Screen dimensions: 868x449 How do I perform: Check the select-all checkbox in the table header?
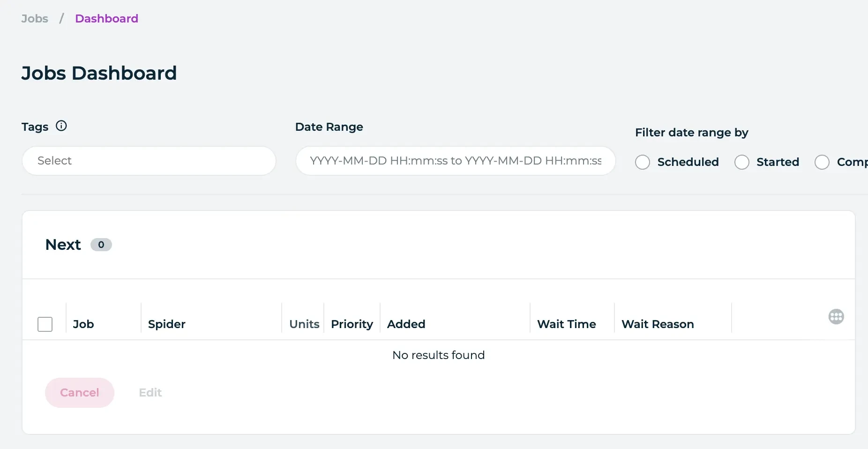tap(45, 324)
